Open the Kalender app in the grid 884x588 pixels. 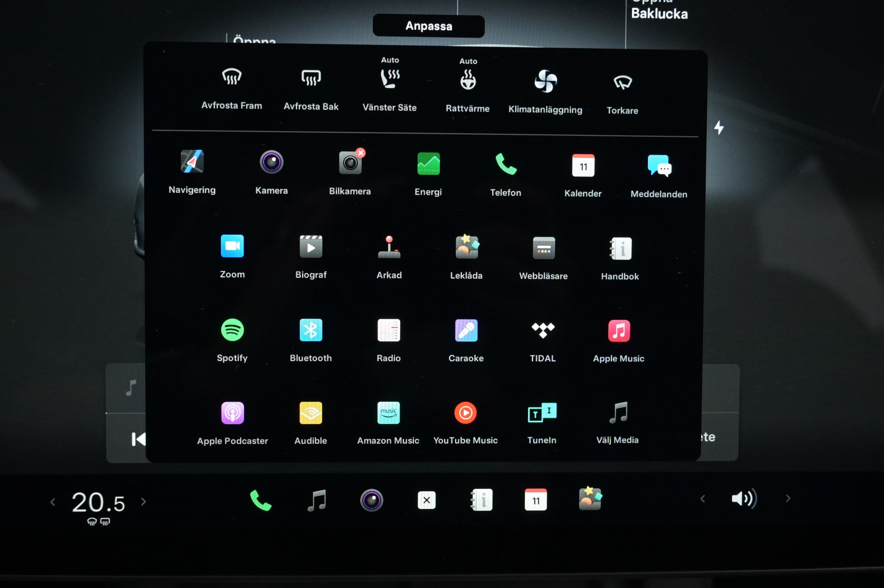coord(583,165)
